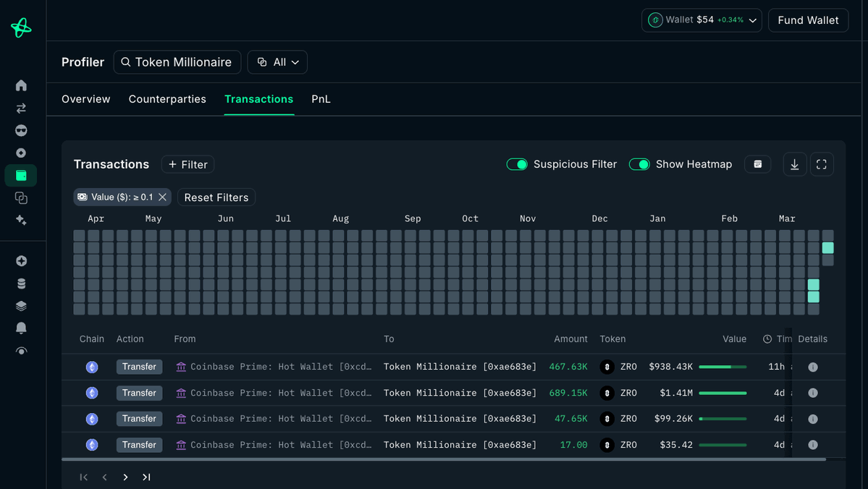Open the token disc sidebar icon
Viewport: 868px width, 489px height.
coord(21,153)
